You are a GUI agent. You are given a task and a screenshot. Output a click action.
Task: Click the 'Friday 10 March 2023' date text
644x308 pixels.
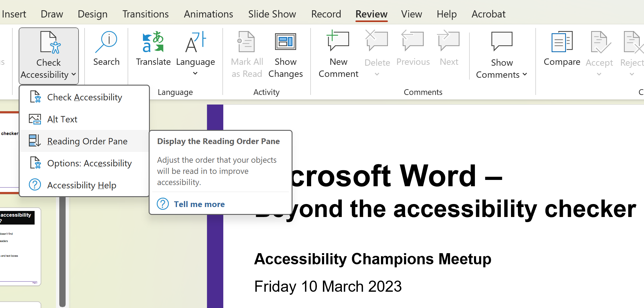(x=328, y=286)
